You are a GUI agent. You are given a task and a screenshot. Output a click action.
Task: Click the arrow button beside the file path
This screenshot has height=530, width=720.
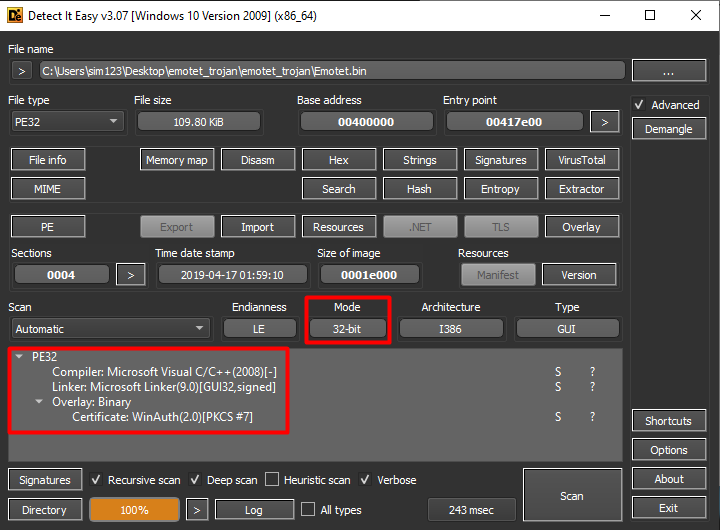pos(22,71)
